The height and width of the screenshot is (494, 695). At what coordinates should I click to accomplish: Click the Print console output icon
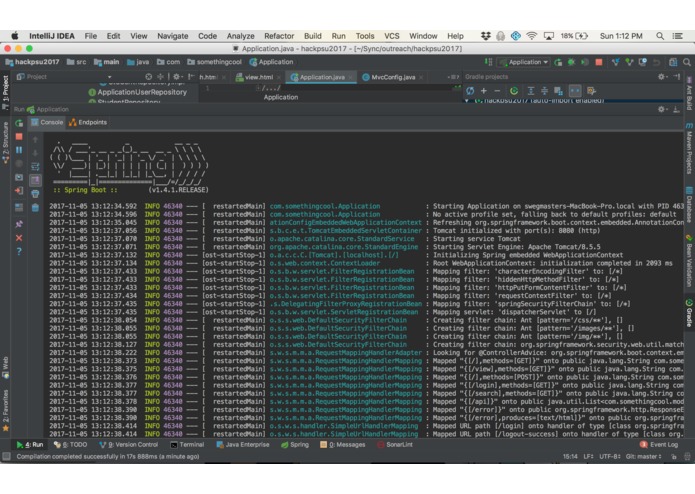pyautogui.click(x=35, y=194)
